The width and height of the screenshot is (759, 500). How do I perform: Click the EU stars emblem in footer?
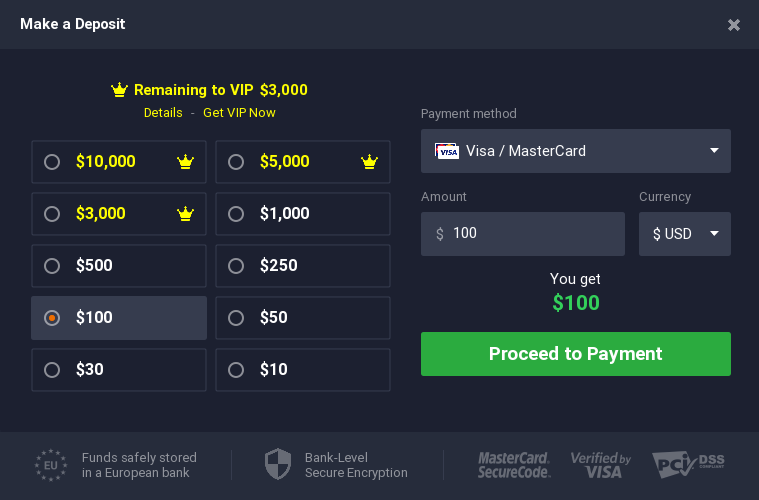tap(51, 465)
